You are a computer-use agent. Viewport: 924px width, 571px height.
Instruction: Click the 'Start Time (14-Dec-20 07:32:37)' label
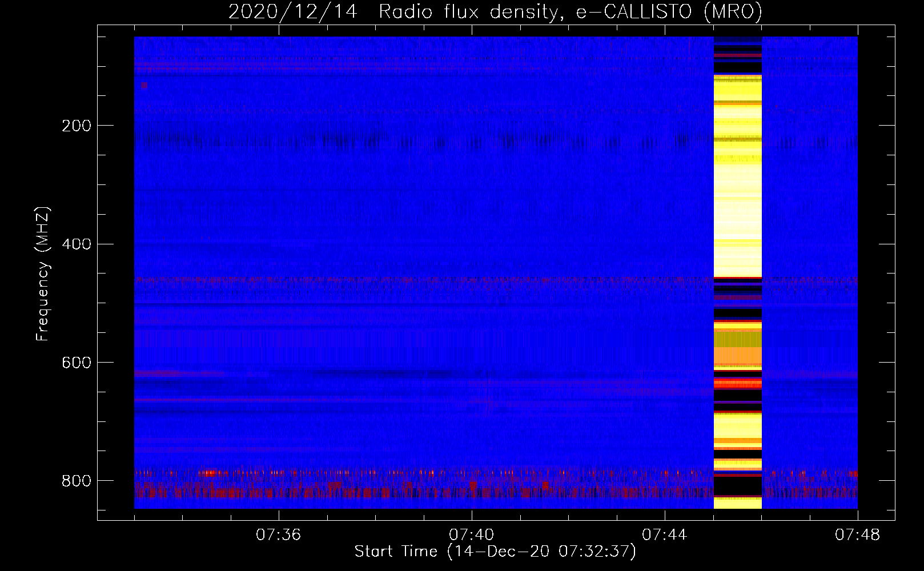coord(495,552)
